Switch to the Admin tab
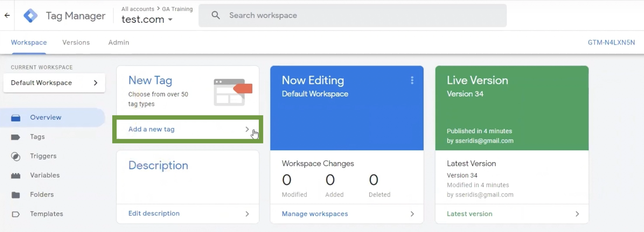Viewport: 644px width, 232px height. click(119, 42)
